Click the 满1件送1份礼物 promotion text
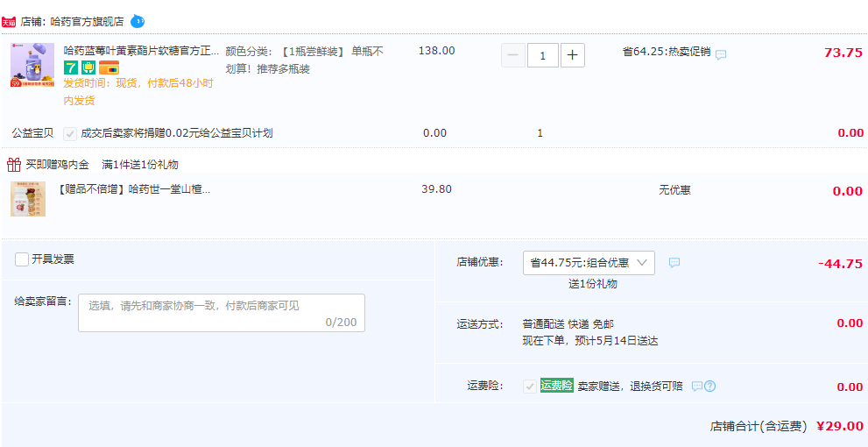 click(140, 165)
